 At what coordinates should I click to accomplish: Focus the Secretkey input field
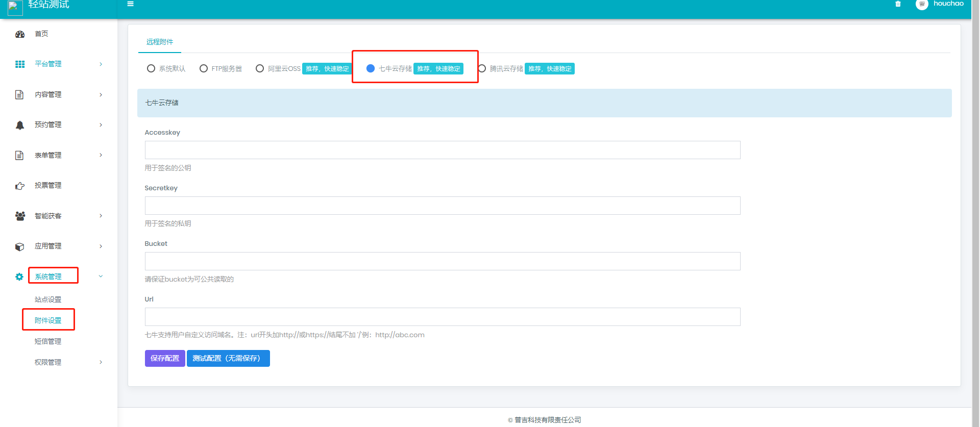click(443, 206)
